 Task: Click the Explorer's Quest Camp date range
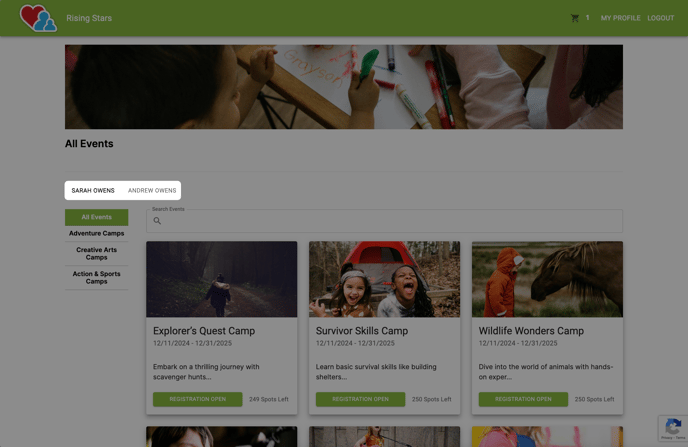click(192, 343)
